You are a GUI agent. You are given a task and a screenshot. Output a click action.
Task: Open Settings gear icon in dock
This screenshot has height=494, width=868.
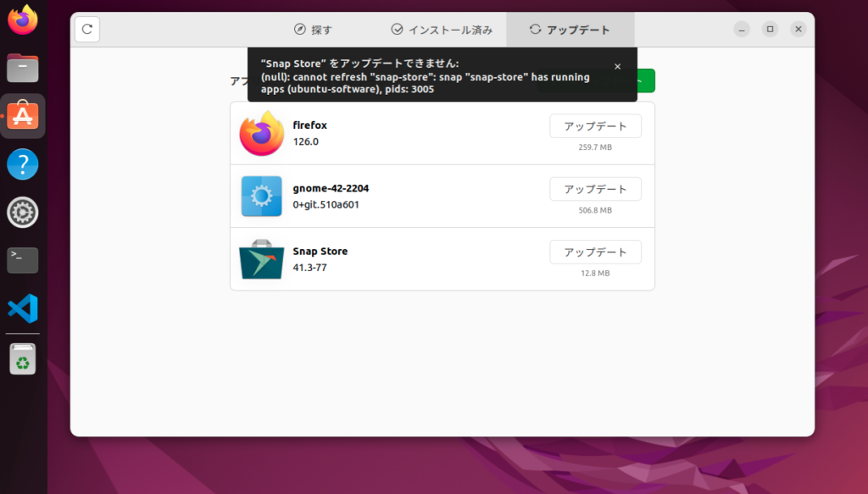[23, 213]
